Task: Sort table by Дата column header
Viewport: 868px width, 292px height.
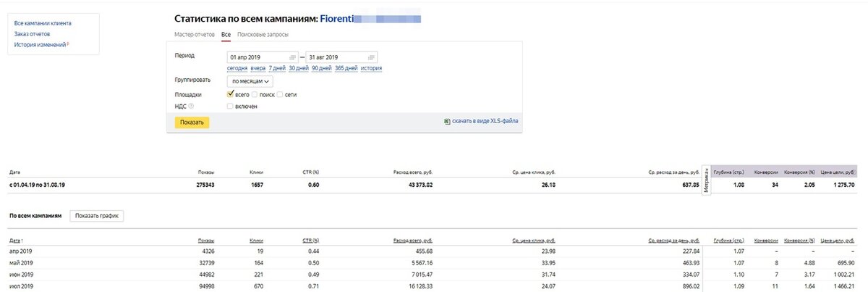Action: click(16, 240)
